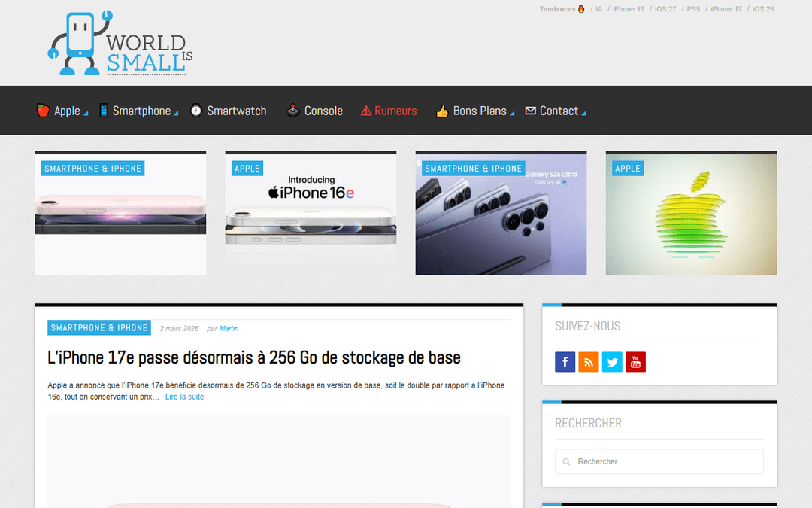Open the Bons Plans menu item
812x508 pixels.
[480, 111]
